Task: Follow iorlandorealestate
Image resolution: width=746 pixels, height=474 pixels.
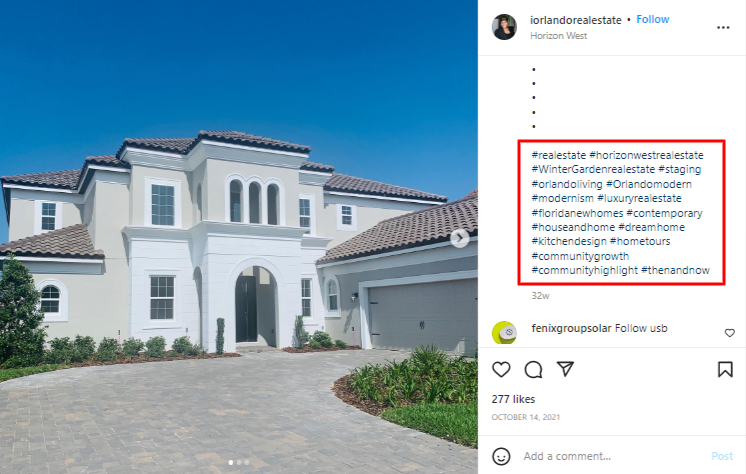Action: [x=653, y=19]
